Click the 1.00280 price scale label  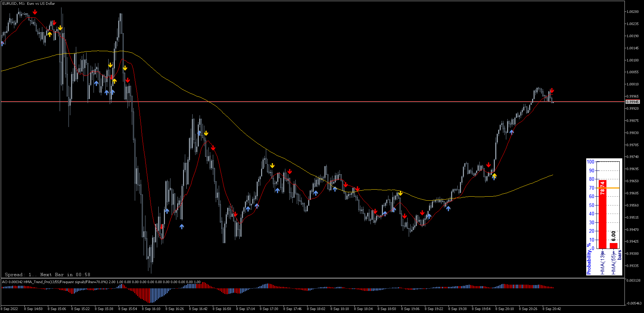633,12
